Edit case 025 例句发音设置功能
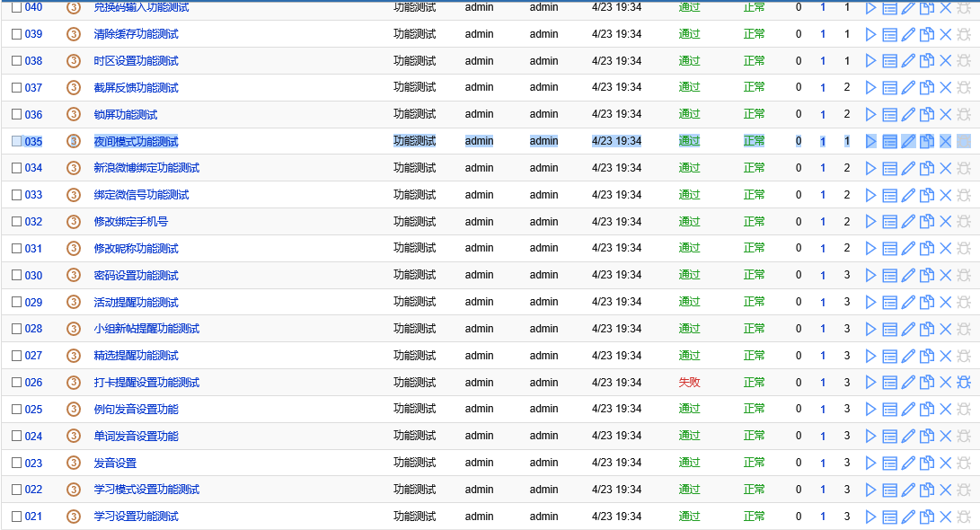 [908, 410]
